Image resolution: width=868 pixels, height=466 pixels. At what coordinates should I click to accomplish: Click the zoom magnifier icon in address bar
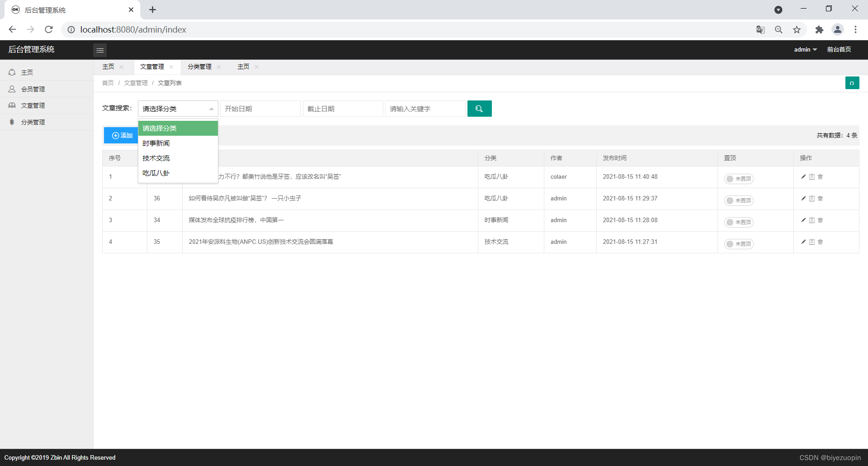(x=778, y=29)
